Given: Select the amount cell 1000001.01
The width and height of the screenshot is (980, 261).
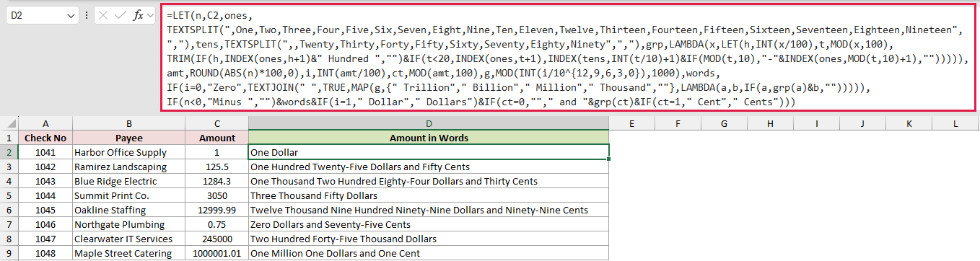Looking at the screenshot, I should (x=216, y=253).
